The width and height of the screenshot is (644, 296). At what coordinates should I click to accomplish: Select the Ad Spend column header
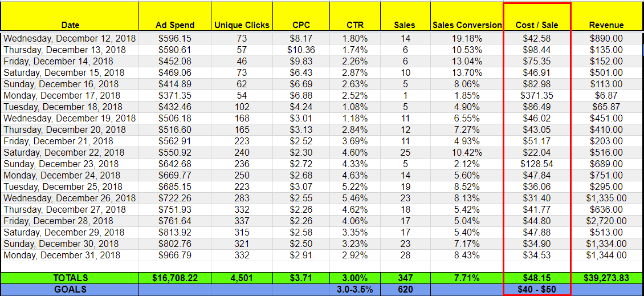[x=175, y=17]
